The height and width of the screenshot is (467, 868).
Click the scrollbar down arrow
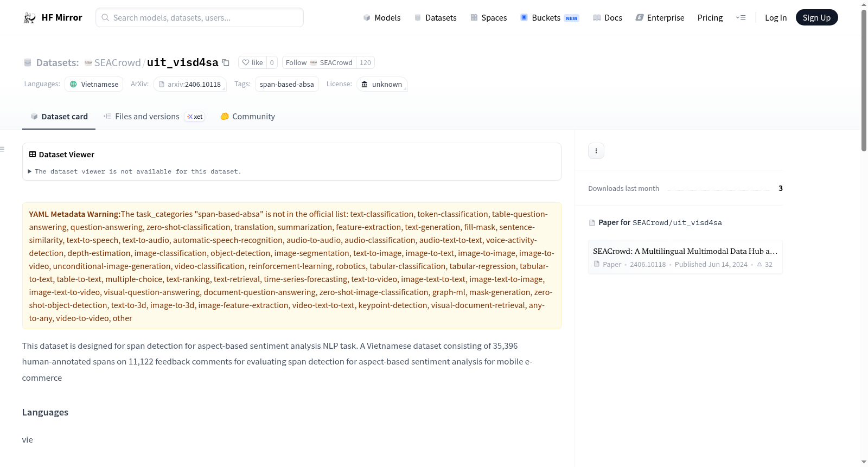point(864,462)
